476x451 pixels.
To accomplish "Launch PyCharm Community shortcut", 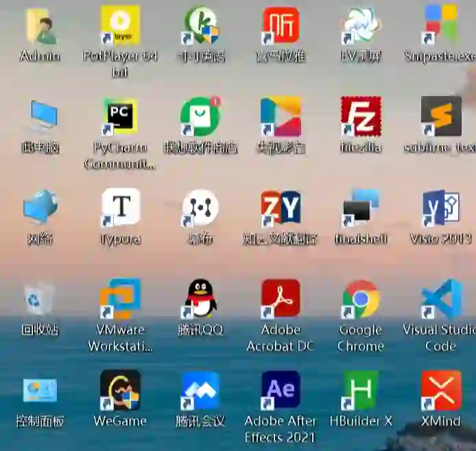I will (x=121, y=117).
